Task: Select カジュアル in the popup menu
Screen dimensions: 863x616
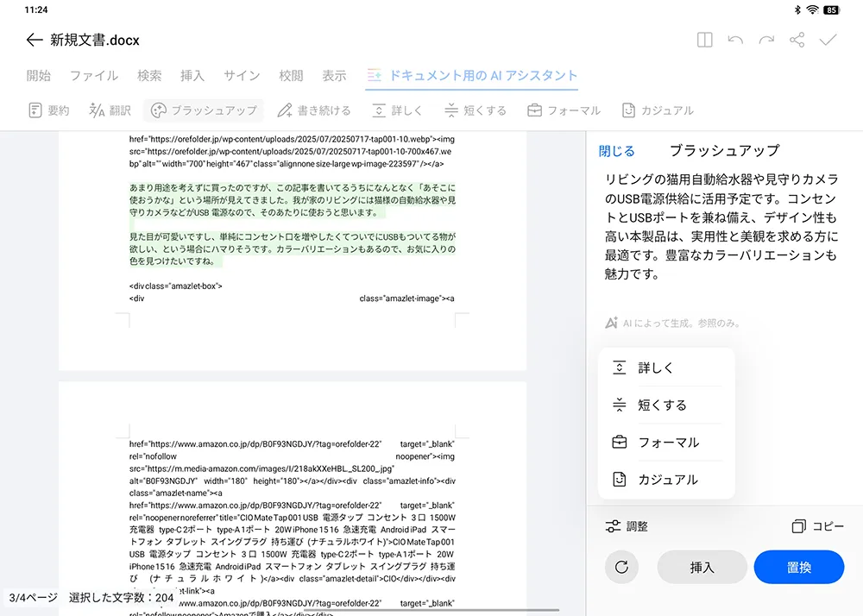Action: [x=666, y=480]
